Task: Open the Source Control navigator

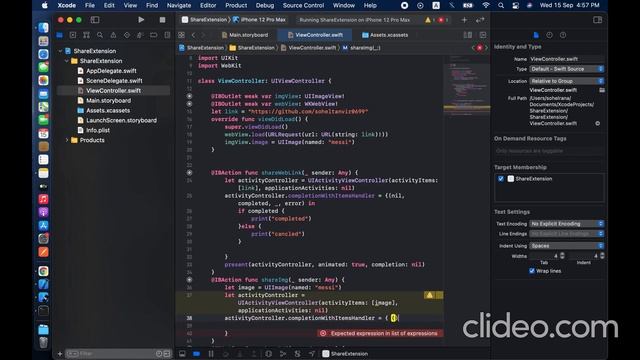Action: [x=73, y=35]
